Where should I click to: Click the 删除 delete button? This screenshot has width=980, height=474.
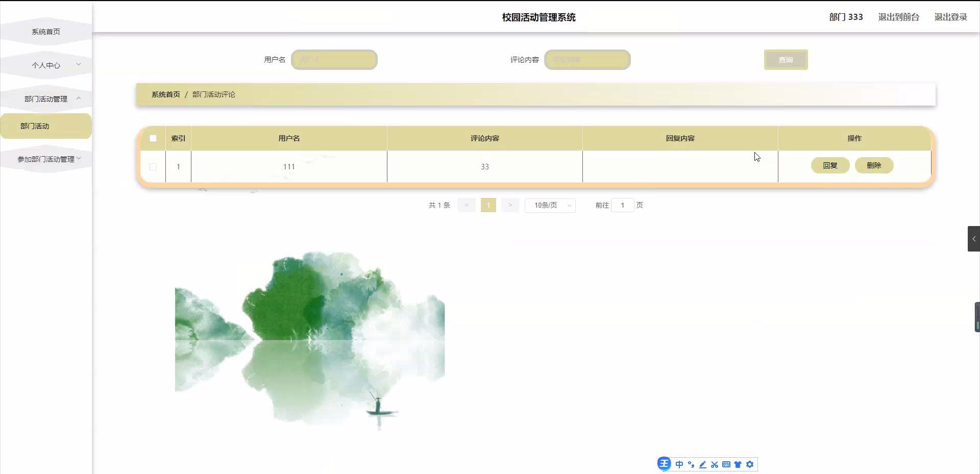click(874, 165)
